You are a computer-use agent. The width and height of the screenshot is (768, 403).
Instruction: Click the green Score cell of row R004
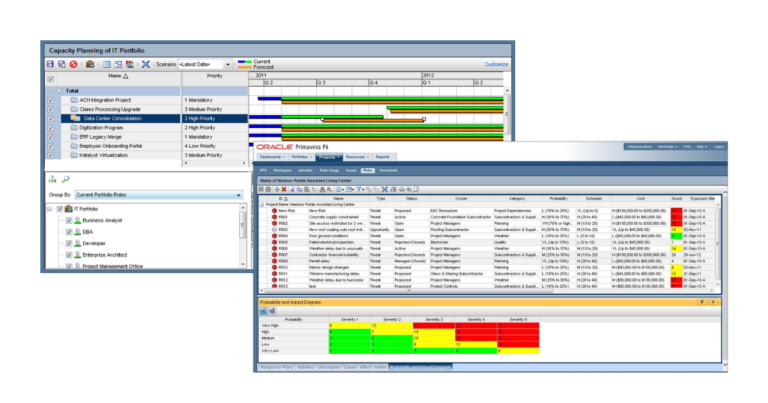pos(676,236)
